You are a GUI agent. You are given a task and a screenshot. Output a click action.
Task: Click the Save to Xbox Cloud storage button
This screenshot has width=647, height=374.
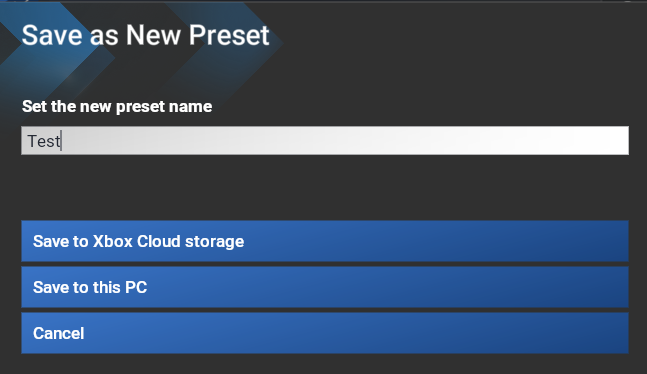tap(325, 241)
